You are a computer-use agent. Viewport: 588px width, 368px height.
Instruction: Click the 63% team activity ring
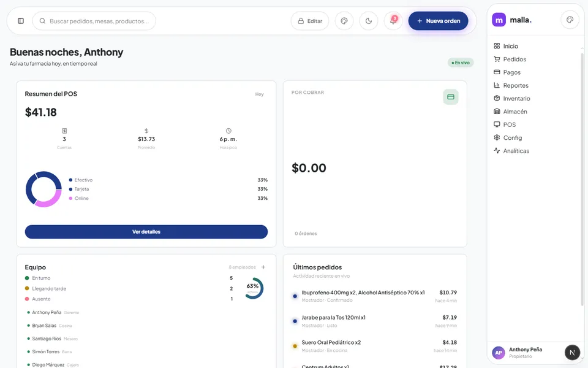coord(254,288)
